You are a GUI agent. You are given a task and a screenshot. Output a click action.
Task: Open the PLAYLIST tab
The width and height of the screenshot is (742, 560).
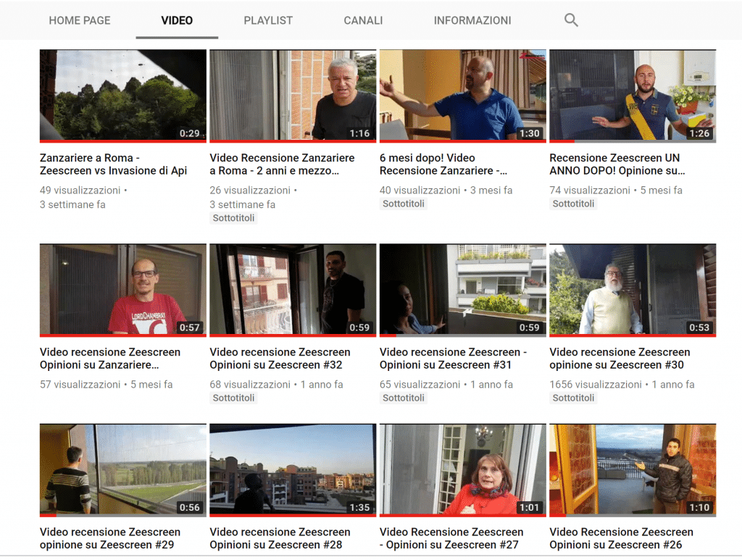tap(268, 20)
